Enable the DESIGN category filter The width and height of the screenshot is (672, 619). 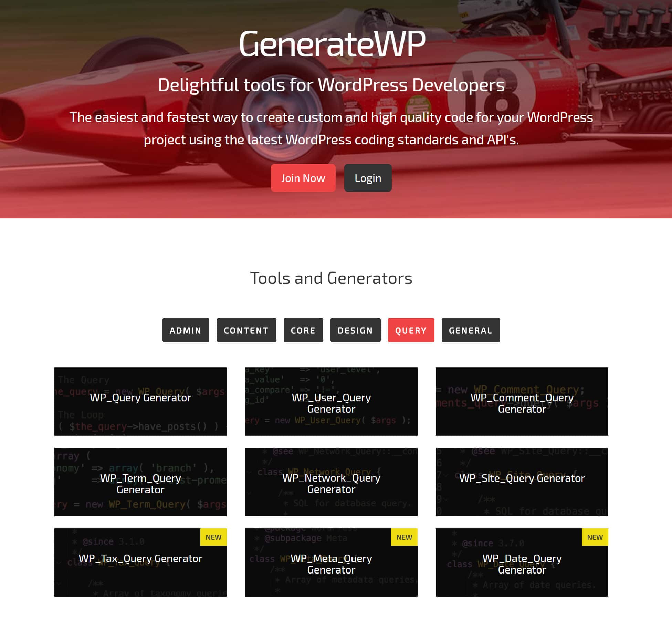click(355, 330)
